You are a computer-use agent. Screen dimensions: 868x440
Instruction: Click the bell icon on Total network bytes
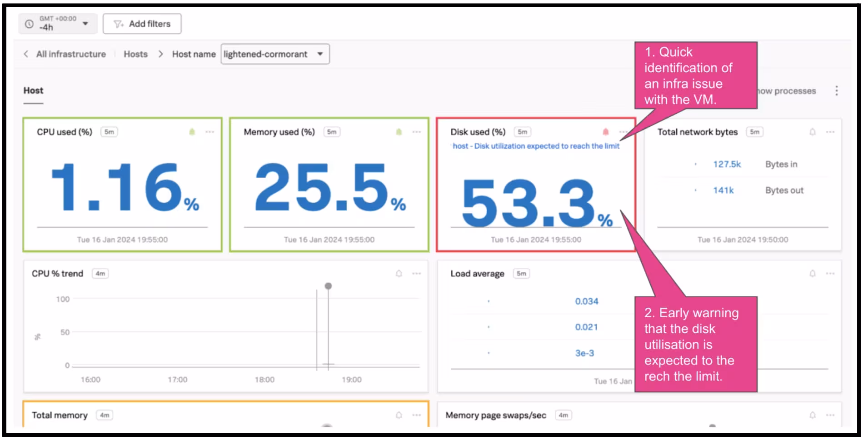coord(812,132)
